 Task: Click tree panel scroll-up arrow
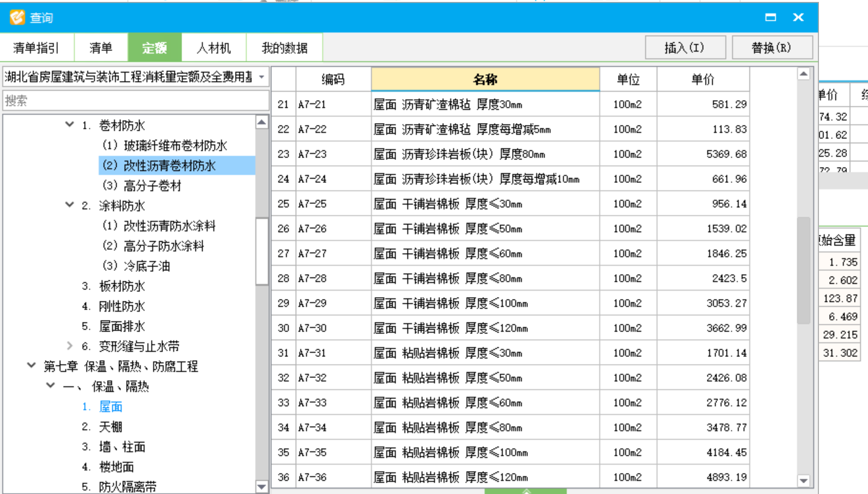[x=262, y=122]
